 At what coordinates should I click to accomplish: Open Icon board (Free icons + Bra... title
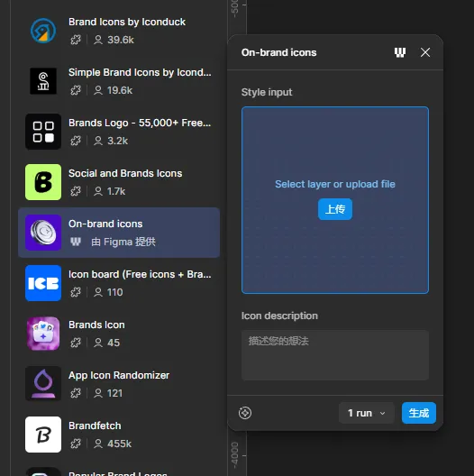tap(140, 274)
